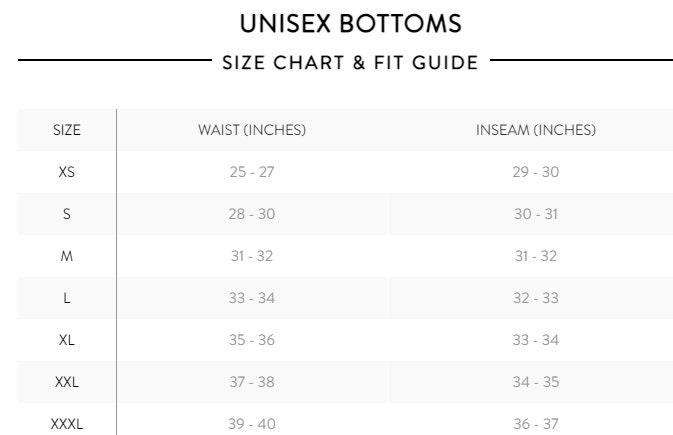Screen dimensions: 673x435
Task: Click the UNISEX BOTTOMS heading
Action: click(x=350, y=24)
